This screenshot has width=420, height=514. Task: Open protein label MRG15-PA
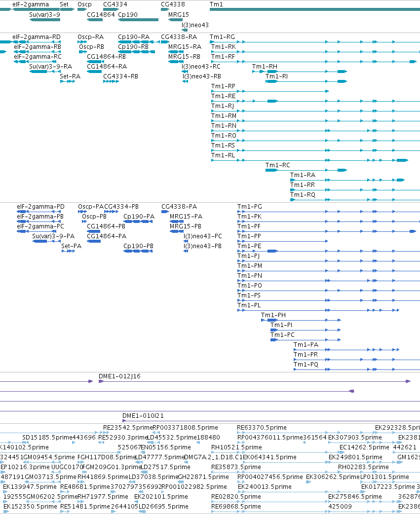186,217
